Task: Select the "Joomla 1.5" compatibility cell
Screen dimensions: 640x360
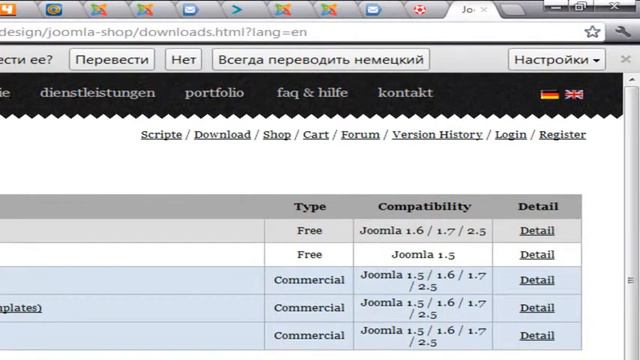Action: pyautogui.click(x=423, y=255)
